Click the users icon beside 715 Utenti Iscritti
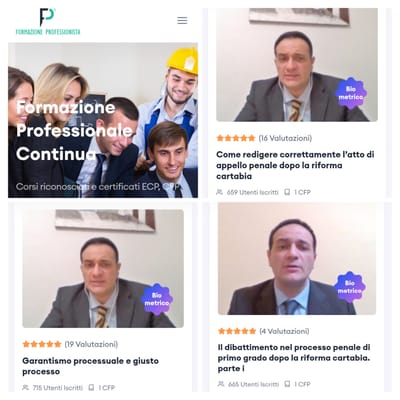The width and height of the screenshot is (400, 400). tap(25, 388)
